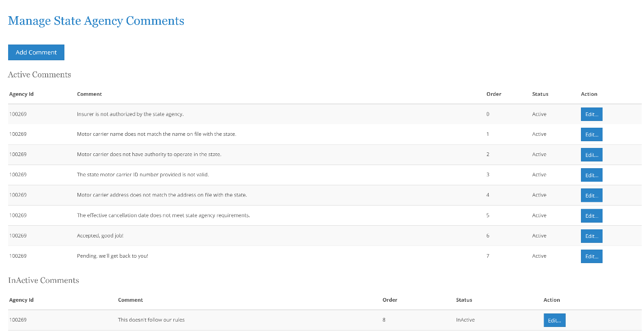Edit the motor carrier address mismatch comment
644x331 pixels.
tap(591, 195)
